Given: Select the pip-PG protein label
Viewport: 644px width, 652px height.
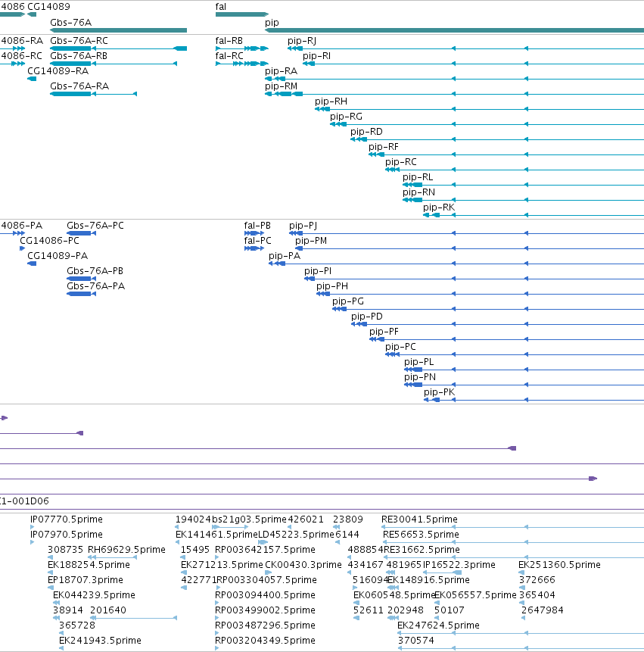Looking at the screenshot, I should pos(348,301).
